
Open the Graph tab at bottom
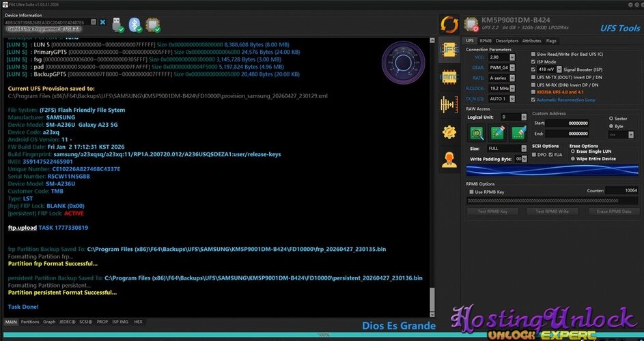click(49, 322)
